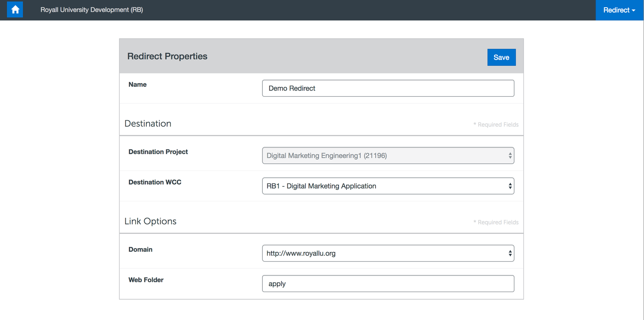Click the Web Folder label
644x320 pixels.
pyautogui.click(x=146, y=280)
